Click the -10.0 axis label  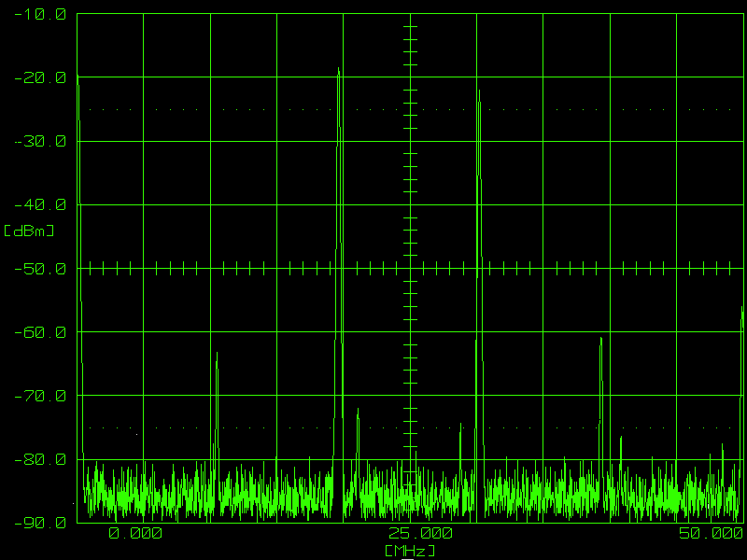point(40,14)
